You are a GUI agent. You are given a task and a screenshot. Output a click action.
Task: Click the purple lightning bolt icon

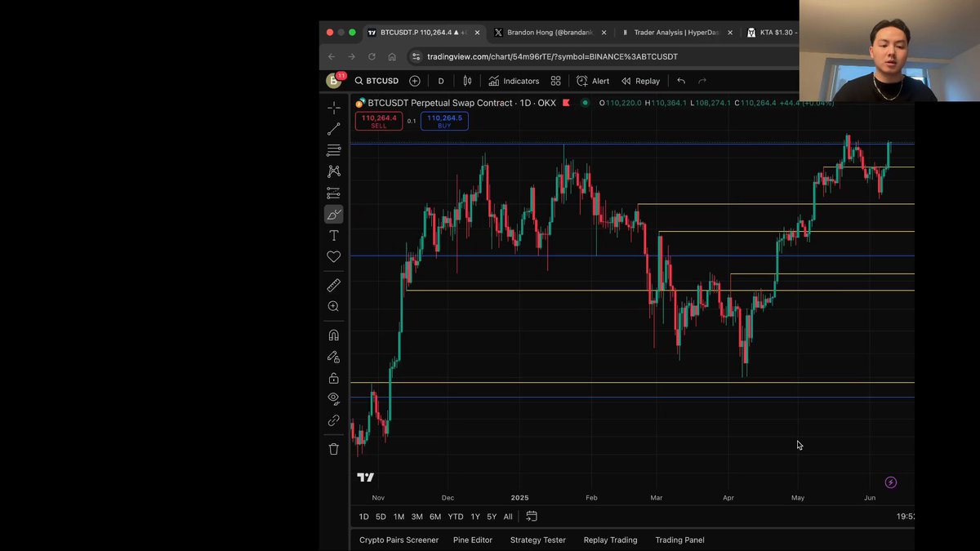click(x=891, y=482)
